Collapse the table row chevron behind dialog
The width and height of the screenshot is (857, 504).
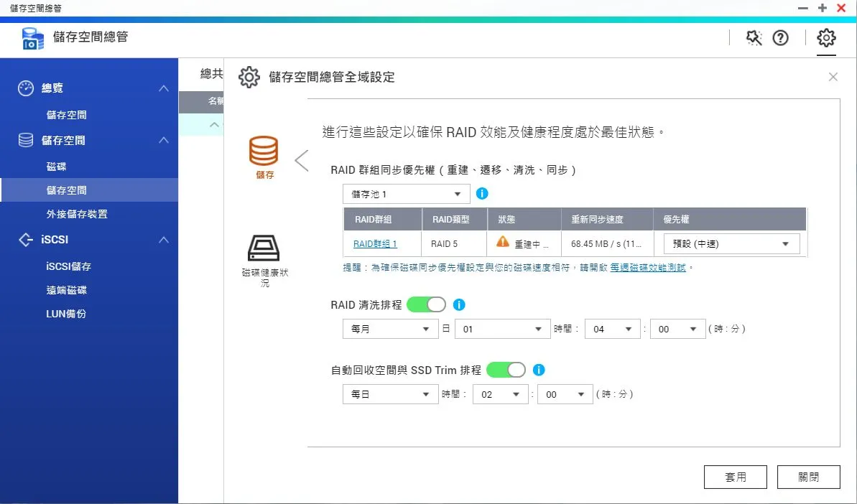pos(214,125)
